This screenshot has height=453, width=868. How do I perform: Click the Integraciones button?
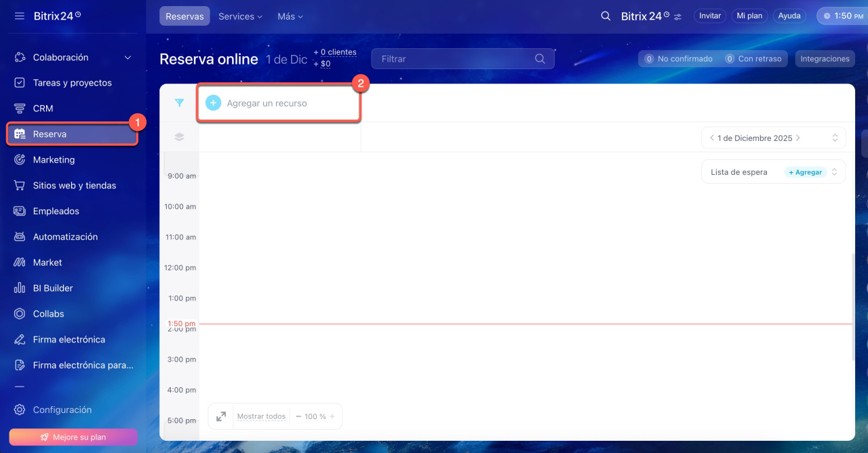825,59
